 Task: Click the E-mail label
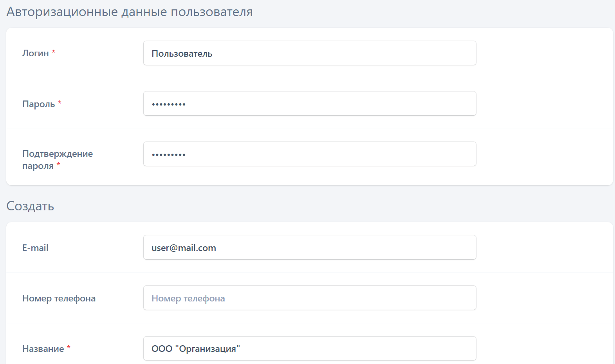coord(35,248)
